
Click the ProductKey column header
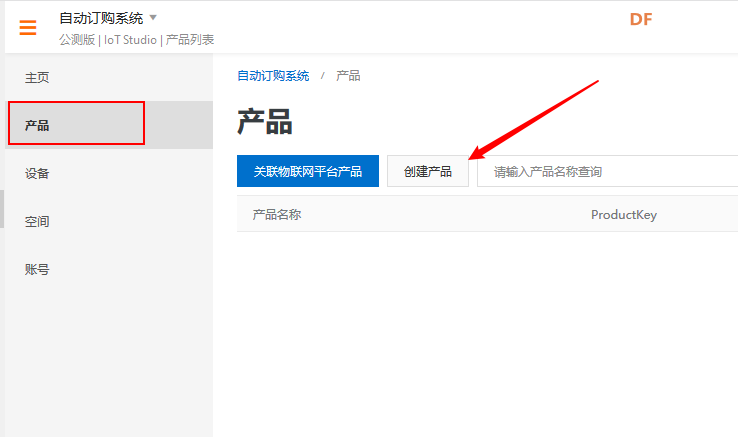click(624, 215)
